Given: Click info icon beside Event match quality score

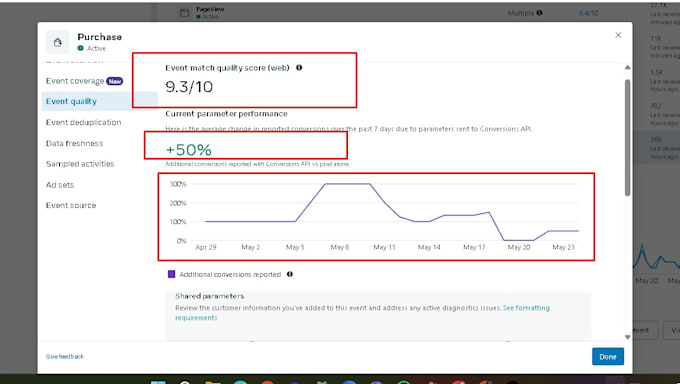Looking at the screenshot, I should coord(299,68).
